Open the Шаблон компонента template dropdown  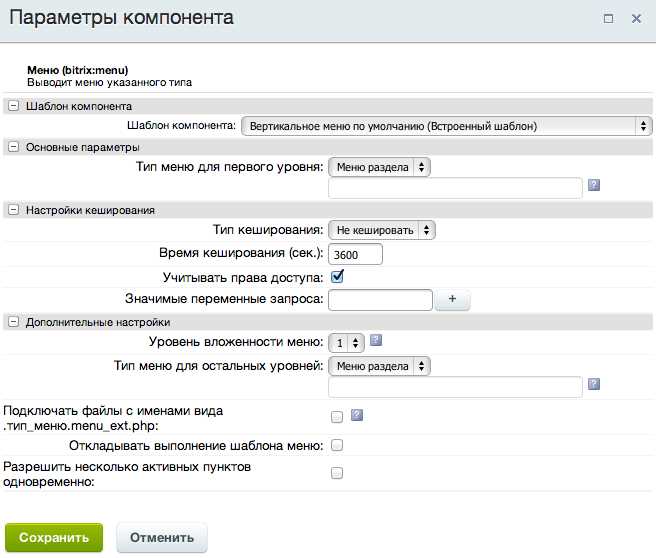(x=447, y=126)
